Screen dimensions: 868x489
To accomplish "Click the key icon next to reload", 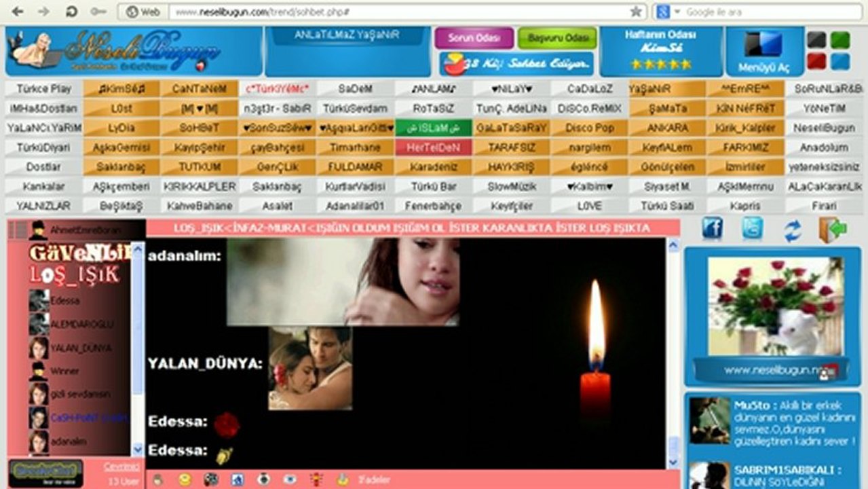I will coord(98,12).
